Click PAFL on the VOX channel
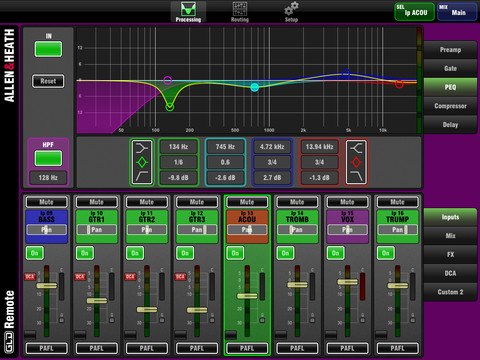 coord(347,348)
